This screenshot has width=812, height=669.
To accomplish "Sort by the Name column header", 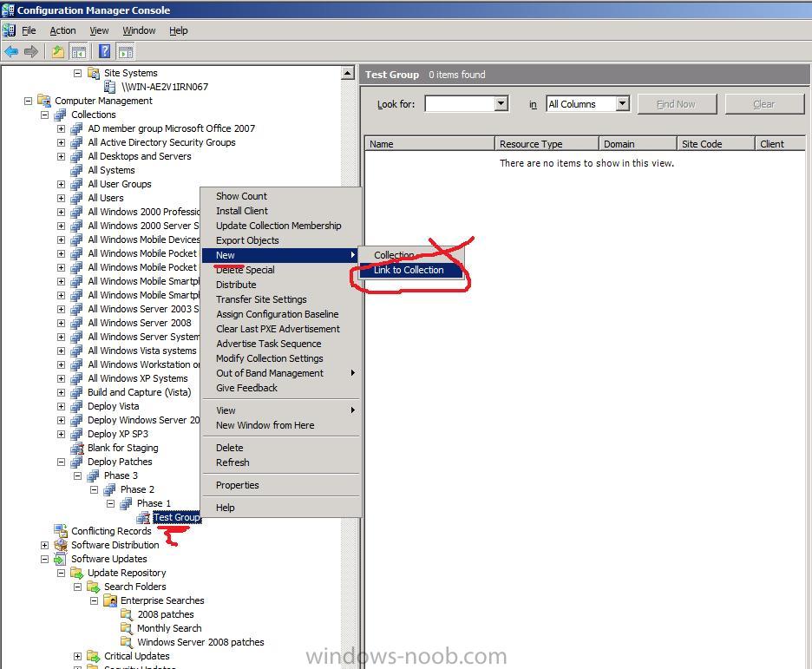I will [429, 144].
